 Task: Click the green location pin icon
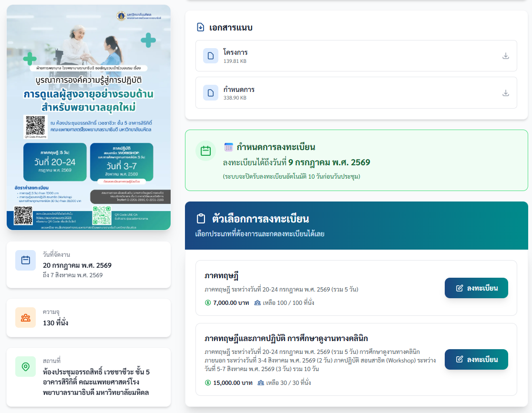click(26, 366)
